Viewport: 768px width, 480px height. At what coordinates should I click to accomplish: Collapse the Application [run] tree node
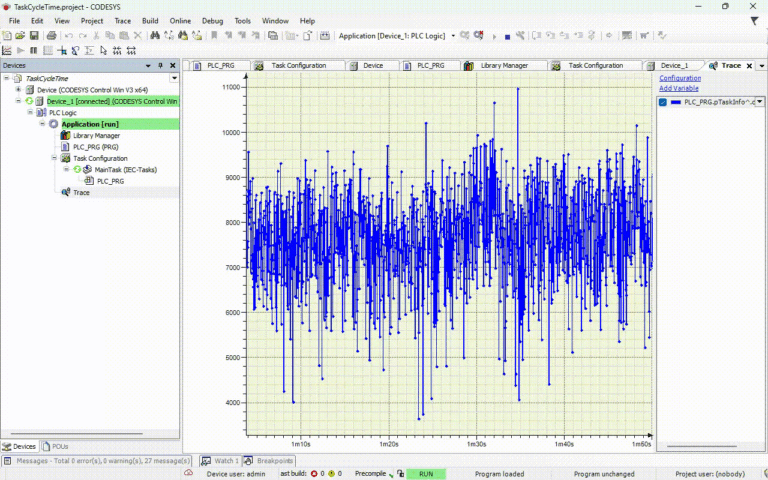click(42, 124)
